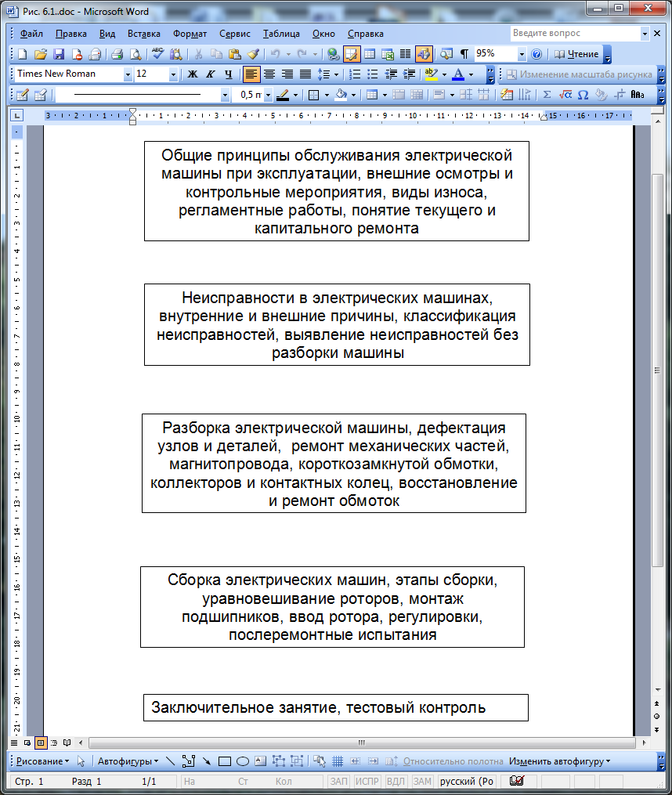Viewport: 672px width, 795px height.
Task: Select the Line drawing tool
Action: pyautogui.click(x=171, y=761)
